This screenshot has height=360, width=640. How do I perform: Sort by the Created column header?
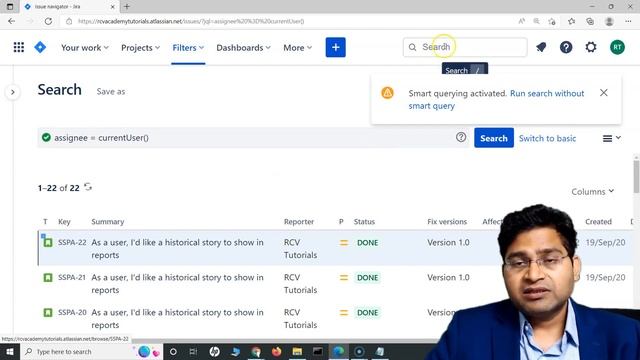point(598,222)
